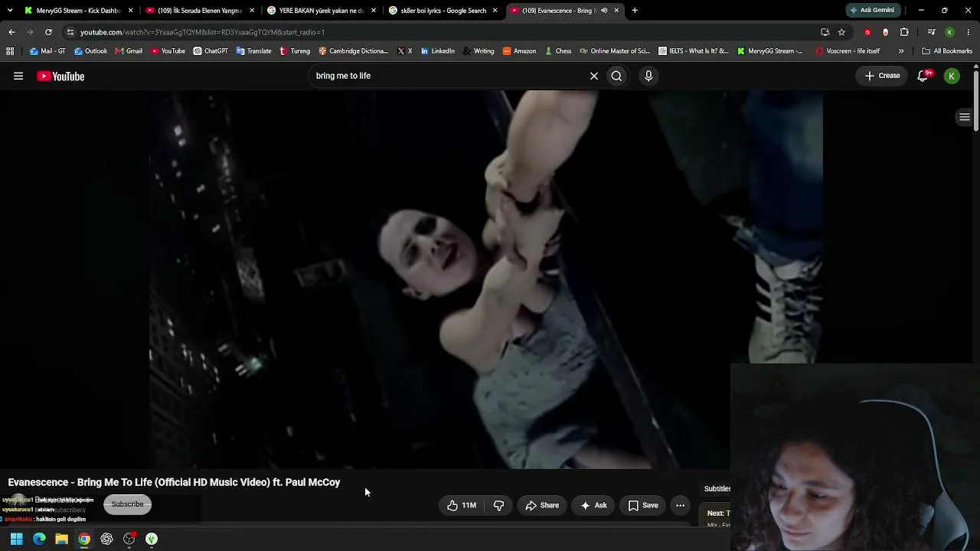
Task: Click the address bar URL
Action: 202,32
